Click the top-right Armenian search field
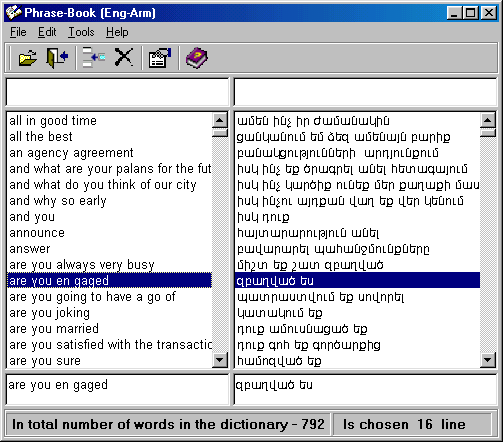 [x=365, y=92]
